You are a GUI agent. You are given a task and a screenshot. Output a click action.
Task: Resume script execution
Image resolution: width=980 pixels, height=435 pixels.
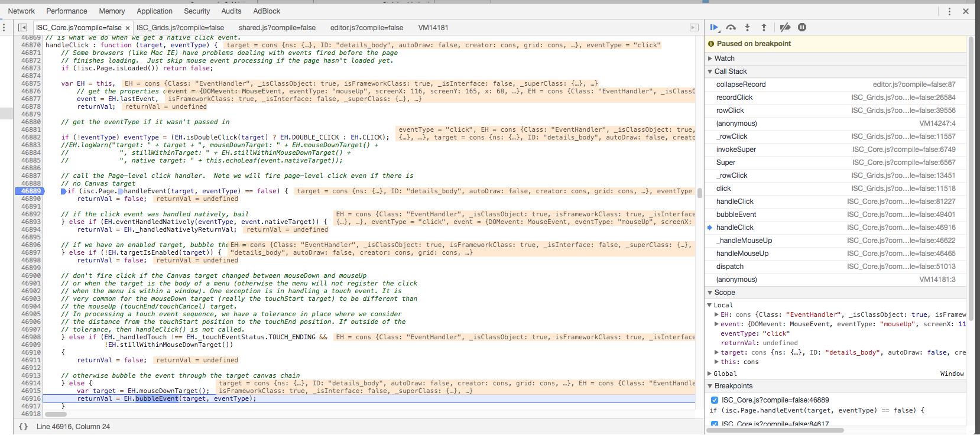[714, 27]
